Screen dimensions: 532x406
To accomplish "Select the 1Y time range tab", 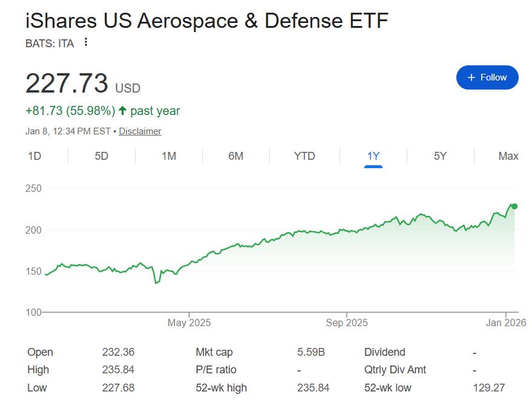I will [x=373, y=156].
